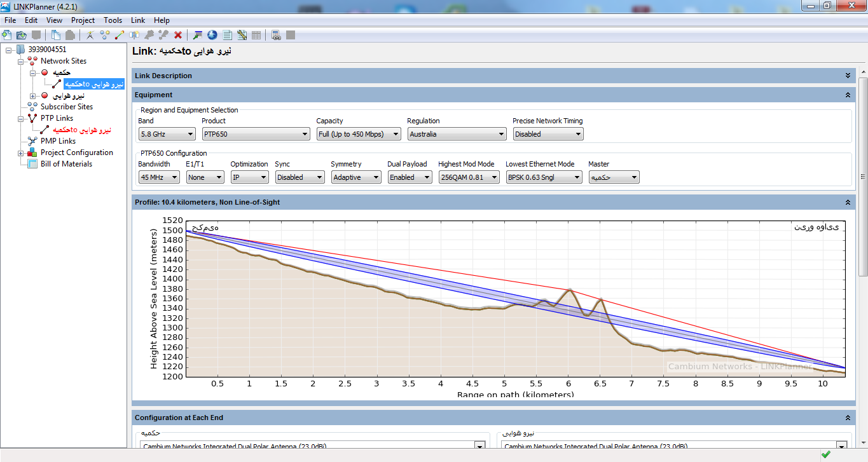Click the path profile chart area
The height and width of the screenshot is (462, 868).
tap(515, 298)
